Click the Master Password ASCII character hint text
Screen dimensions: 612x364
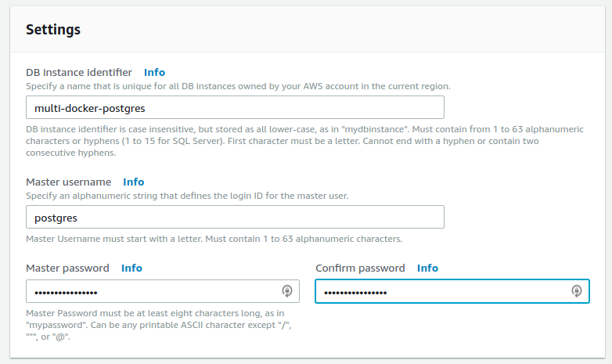(x=158, y=325)
